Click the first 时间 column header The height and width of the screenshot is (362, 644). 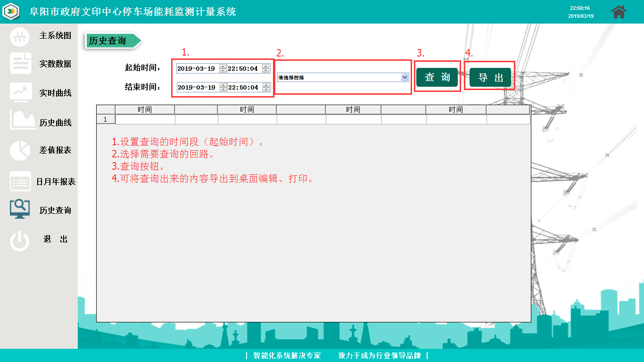145,110
